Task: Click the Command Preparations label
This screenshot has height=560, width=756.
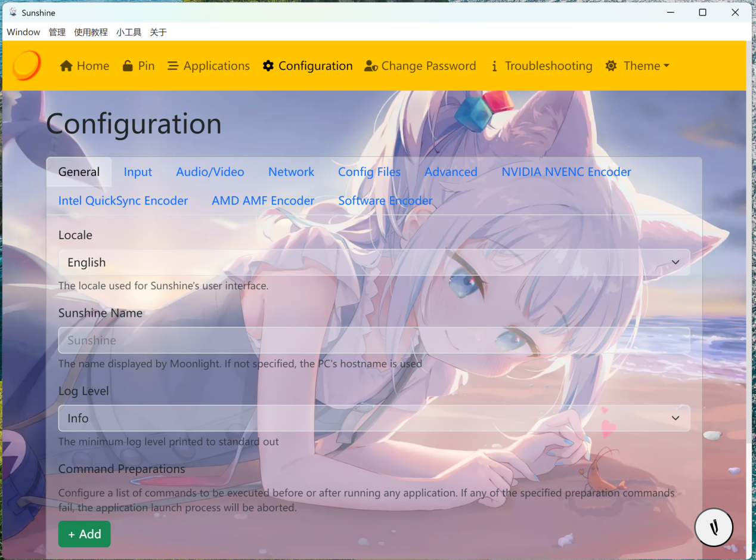Action: point(122,469)
